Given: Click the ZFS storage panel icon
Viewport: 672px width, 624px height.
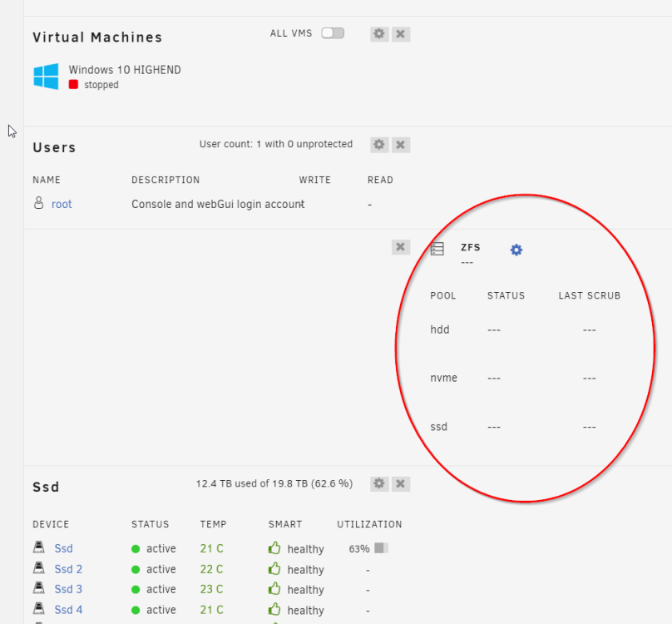Looking at the screenshot, I should (437, 249).
